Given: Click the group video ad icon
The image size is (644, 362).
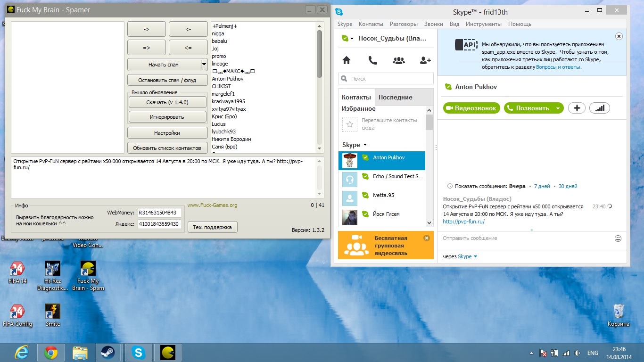Looking at the screenshot, I should tap(356, 245).
